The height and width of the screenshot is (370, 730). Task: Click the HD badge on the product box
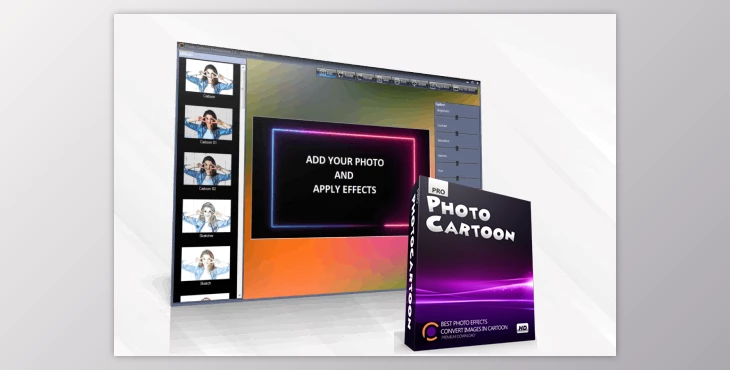click(x=522, y=328)
